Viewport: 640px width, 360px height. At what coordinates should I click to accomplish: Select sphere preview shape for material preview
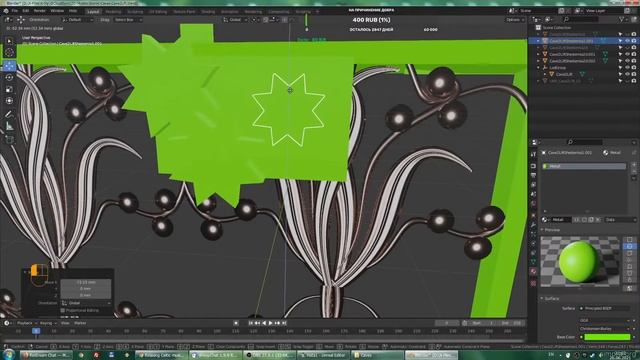click(x=629, y=247)
